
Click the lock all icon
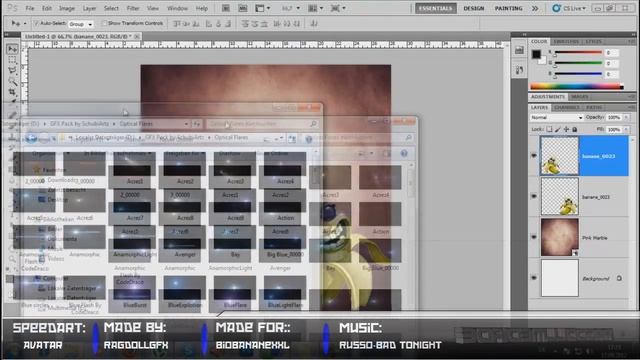(575, 129)
